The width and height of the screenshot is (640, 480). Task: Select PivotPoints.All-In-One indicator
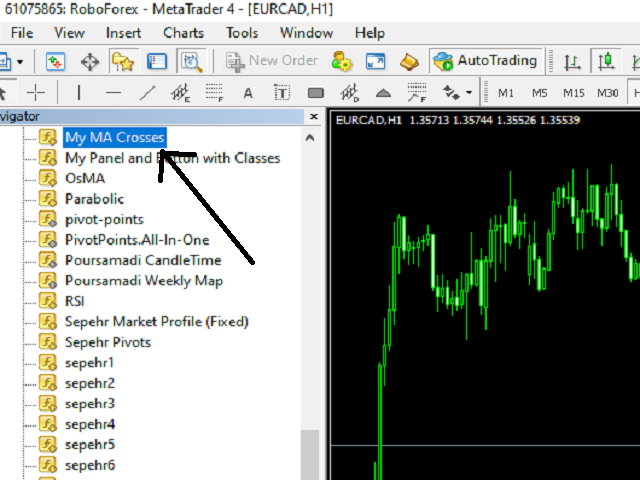coord(137,240)
